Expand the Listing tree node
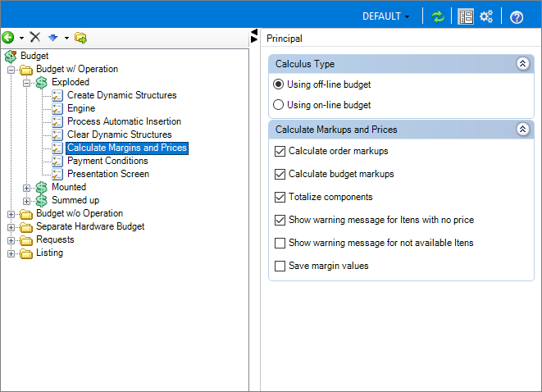The height and width of the screenshot is (392, 542). pos(11,253)
